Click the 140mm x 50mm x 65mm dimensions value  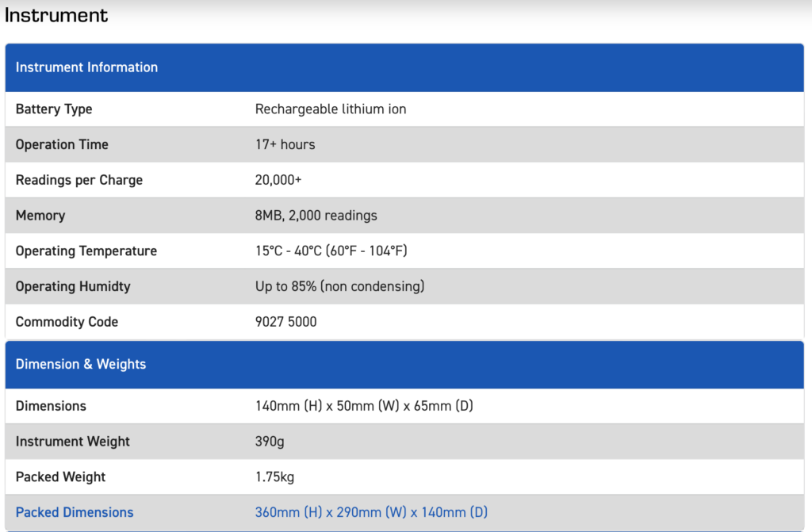click(x=363, y=406)
